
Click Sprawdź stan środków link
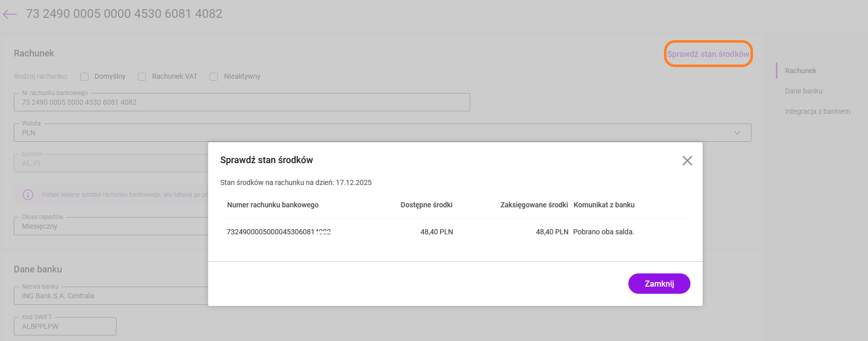(708, 54)
